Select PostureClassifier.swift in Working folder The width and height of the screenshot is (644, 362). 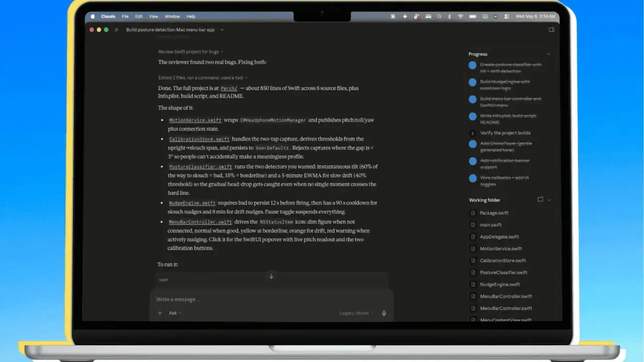(x=504, y=273)
